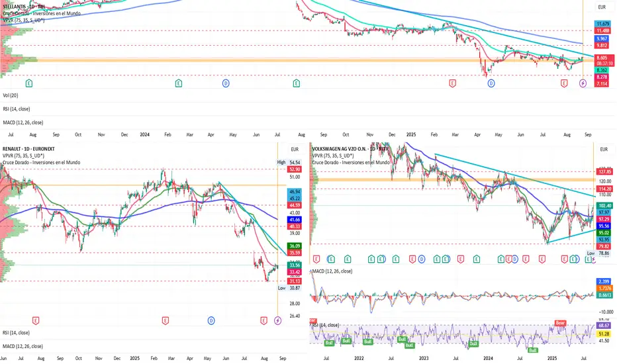Click the 11.679 price label on Stellantis scale

(602, 24)
